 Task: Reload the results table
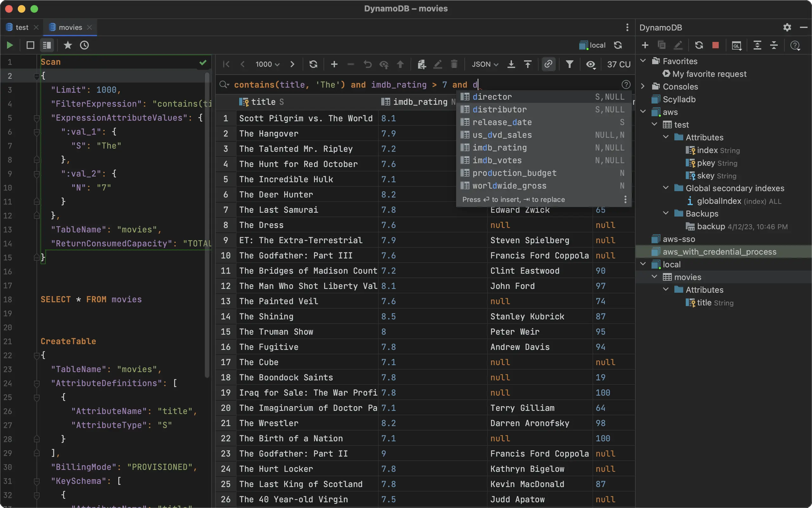[x=313, y=64]
